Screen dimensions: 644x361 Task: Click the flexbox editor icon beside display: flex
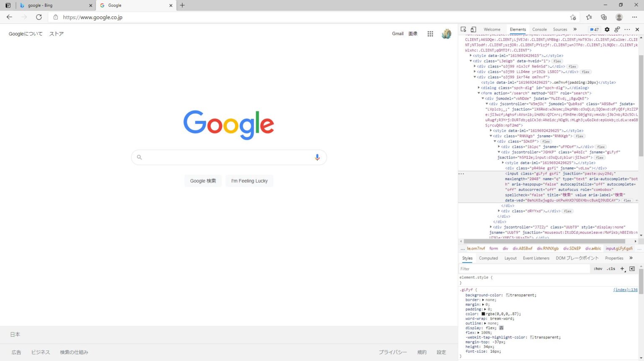click(501, 328)
